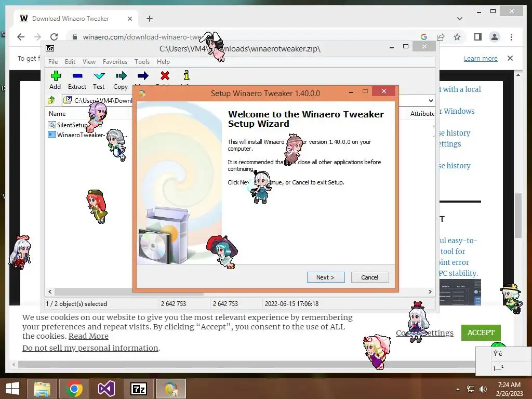
Task: Click Next in the setup wizard
Action: (326, 277)
